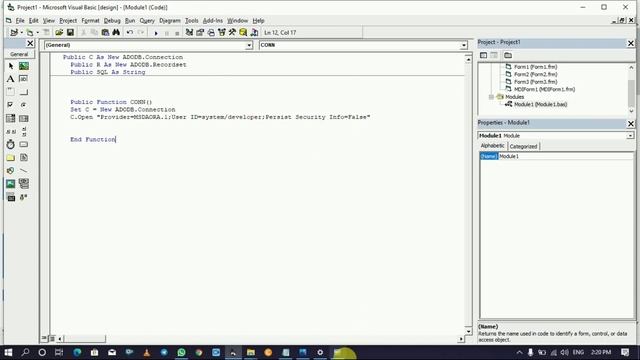Open the Query menu

coord(147,20)
